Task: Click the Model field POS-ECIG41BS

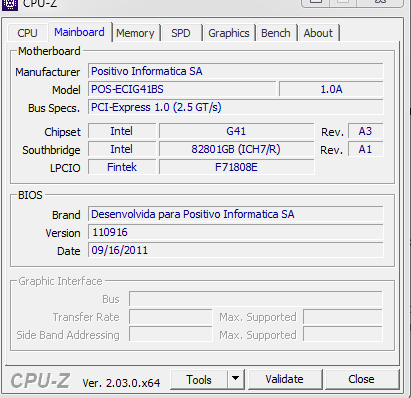Action: point(182,89)
